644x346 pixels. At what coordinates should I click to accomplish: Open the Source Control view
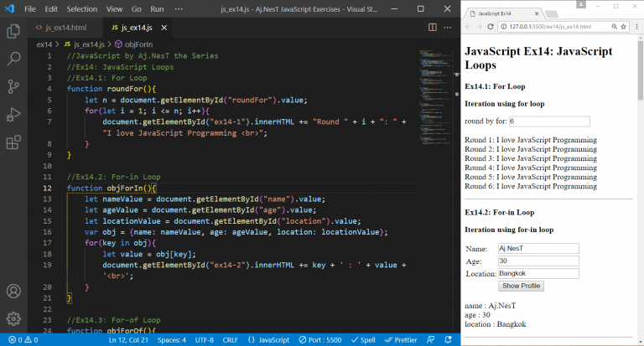coord(13,86)
